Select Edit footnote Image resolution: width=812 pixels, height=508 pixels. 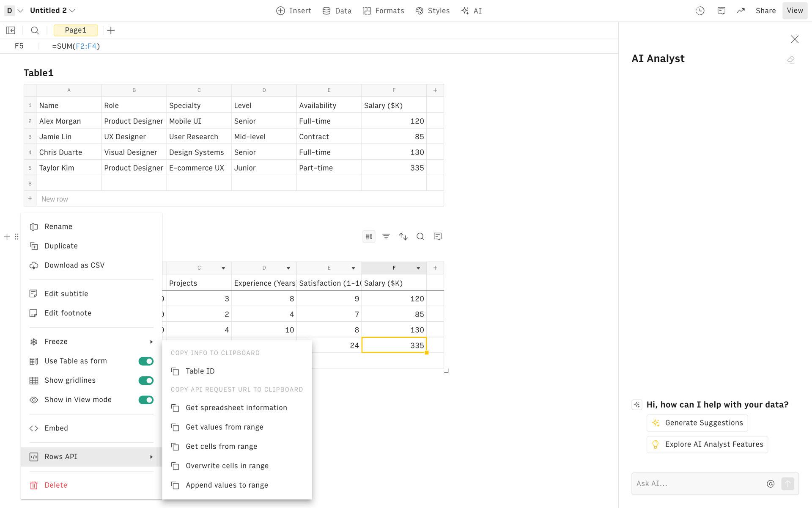91,313
